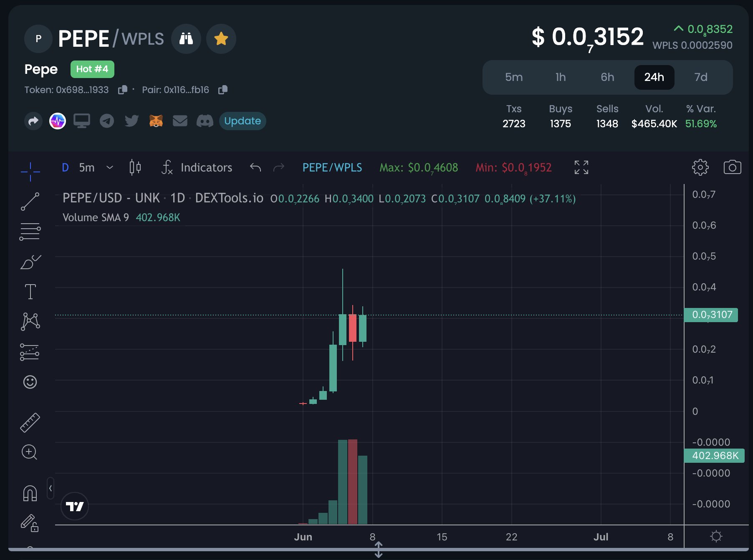Select the 1h stats tab
Image resolution: width=753 pixels, height=560 pixels.
click(561, 77)
